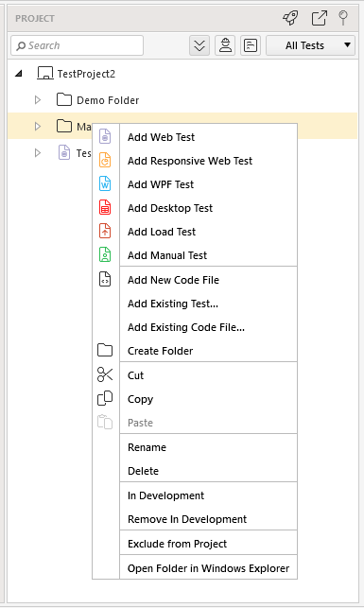364x608 pixels.
Task: Choose Cut from context menu
Action: tap(208, 375)
